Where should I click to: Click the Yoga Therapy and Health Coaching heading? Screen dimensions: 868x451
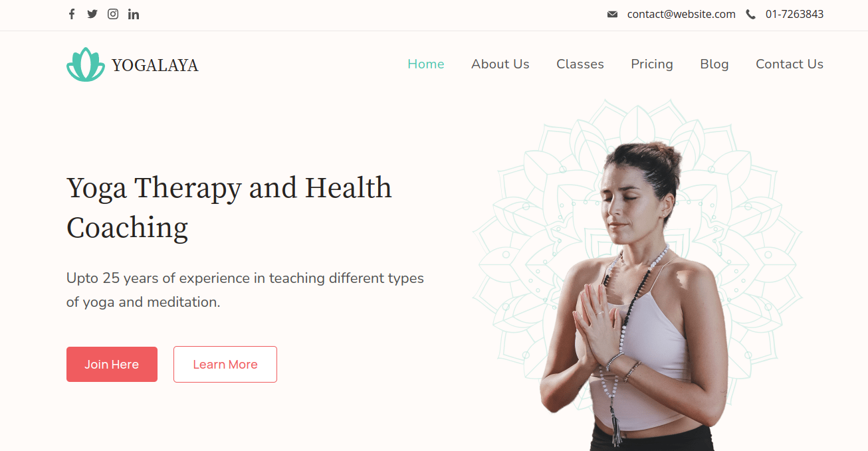pos(229,208)
